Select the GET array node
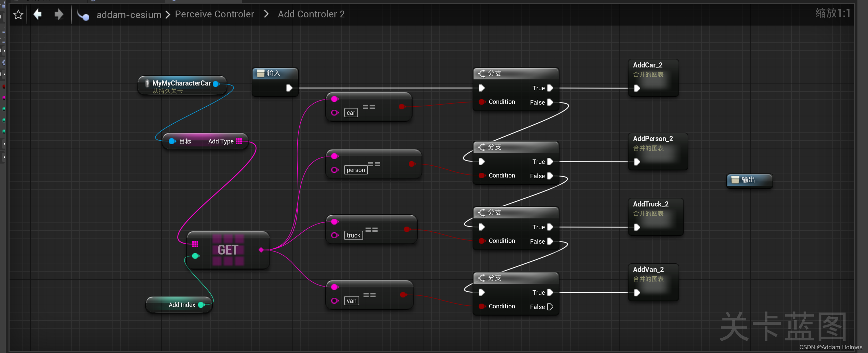The image size is (868, 353). 228,250
